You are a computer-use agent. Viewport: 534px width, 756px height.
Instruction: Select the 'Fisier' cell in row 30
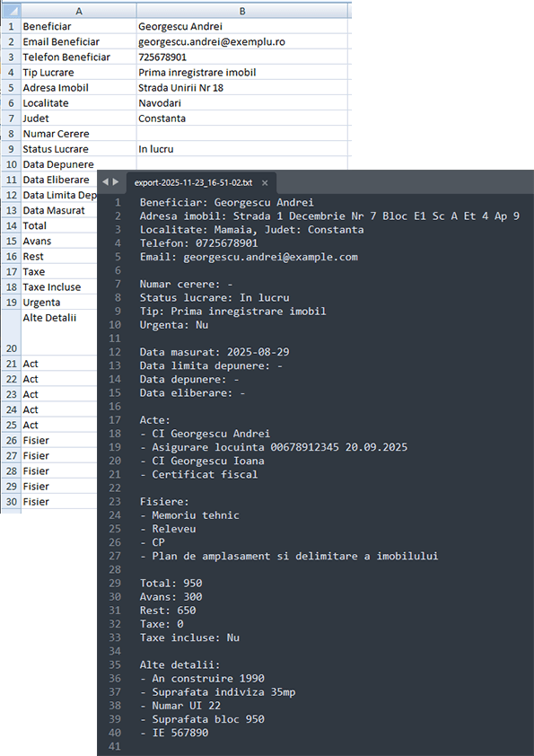point(59,501)
